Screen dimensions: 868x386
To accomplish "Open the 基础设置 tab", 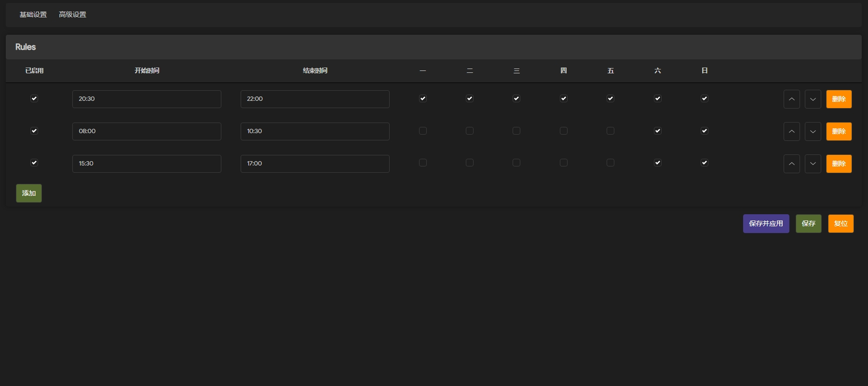I will [33, 14].
